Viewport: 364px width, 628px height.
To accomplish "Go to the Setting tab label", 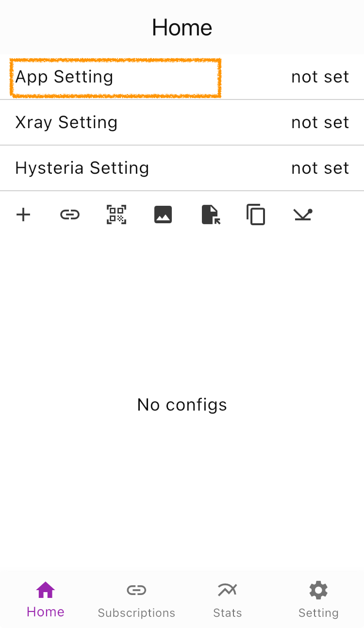I will tap(318, 613).
